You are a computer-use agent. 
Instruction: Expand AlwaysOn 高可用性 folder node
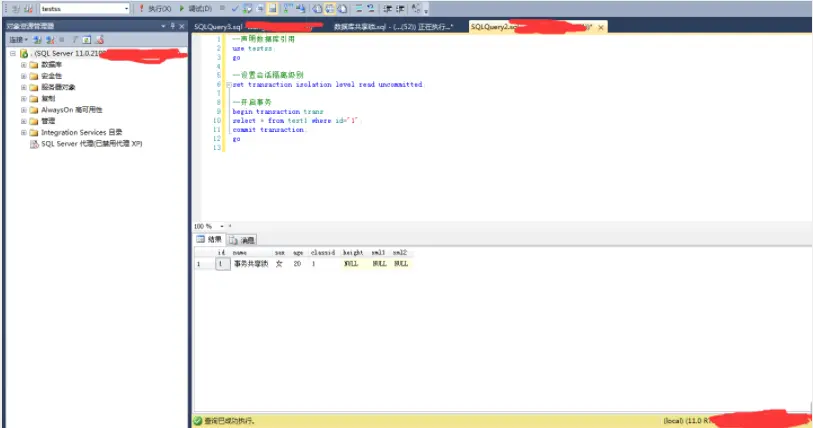tap(23, 110)
